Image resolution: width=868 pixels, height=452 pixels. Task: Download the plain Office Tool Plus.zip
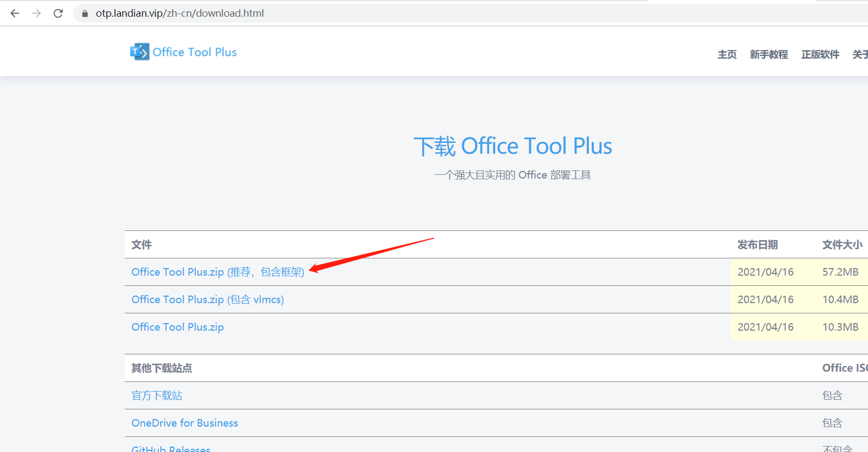coord(178,327)
